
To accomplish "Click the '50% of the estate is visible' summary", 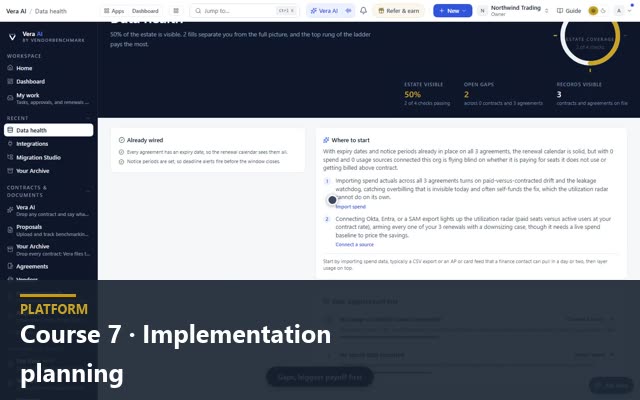I will click(240, 39).
